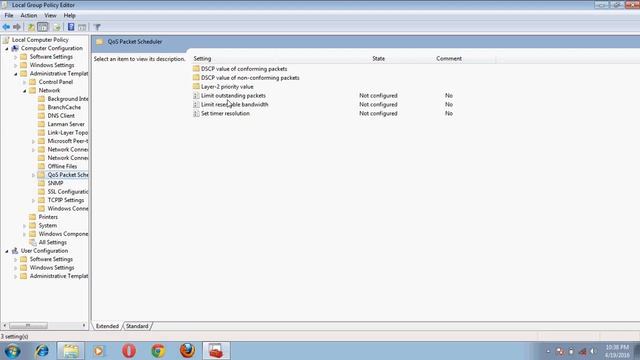Open Windows Explorer from the taskbar
The height and width of the screenshot is (360, 640).
click(x=71, y=351)
